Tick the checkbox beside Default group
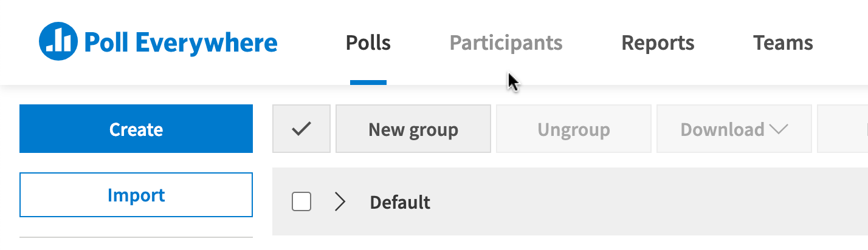Viewport: 868px width, 250px height. pos(301,201)
